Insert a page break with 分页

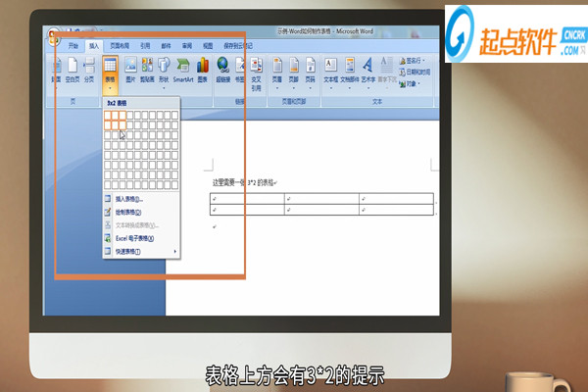point(89,71)
